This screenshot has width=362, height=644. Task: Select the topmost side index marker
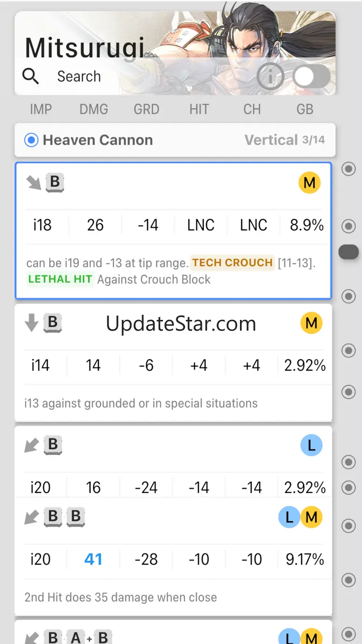[349, 169]
